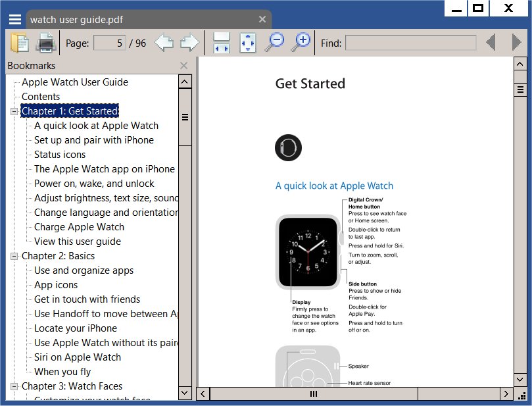This screenshot has width=532, height=406.
Task: Find previous match arrow
Action: 491,42
